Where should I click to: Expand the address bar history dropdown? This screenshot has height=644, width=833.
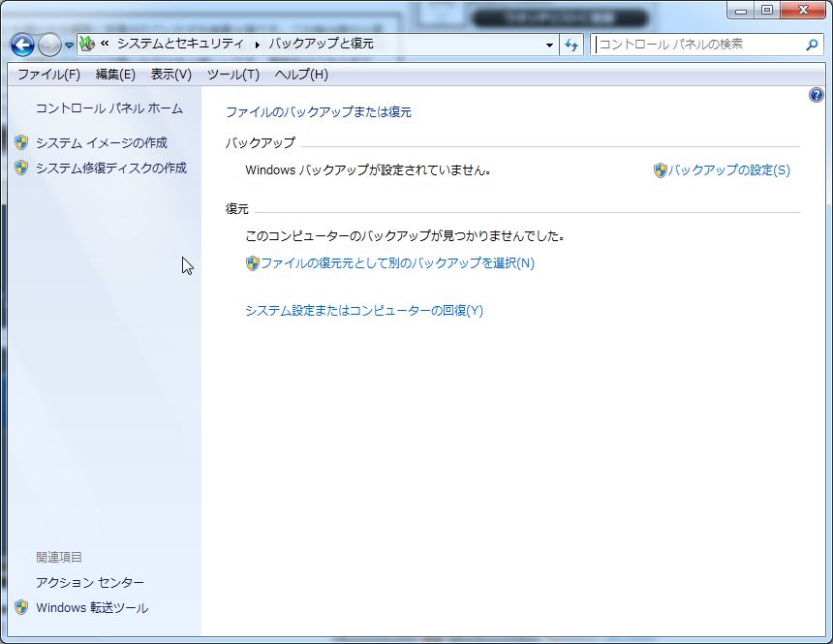point(550,45)
